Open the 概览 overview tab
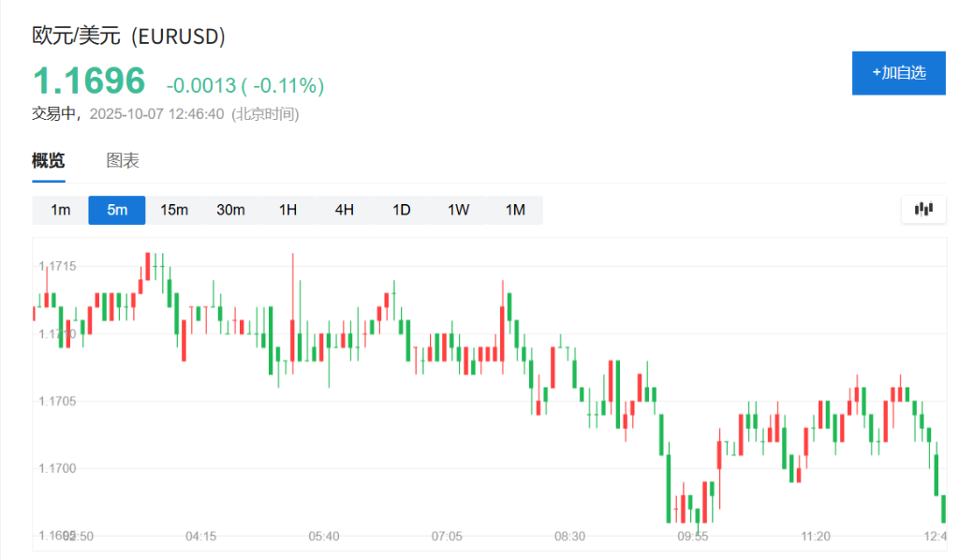959x560 pixels. 49,161
